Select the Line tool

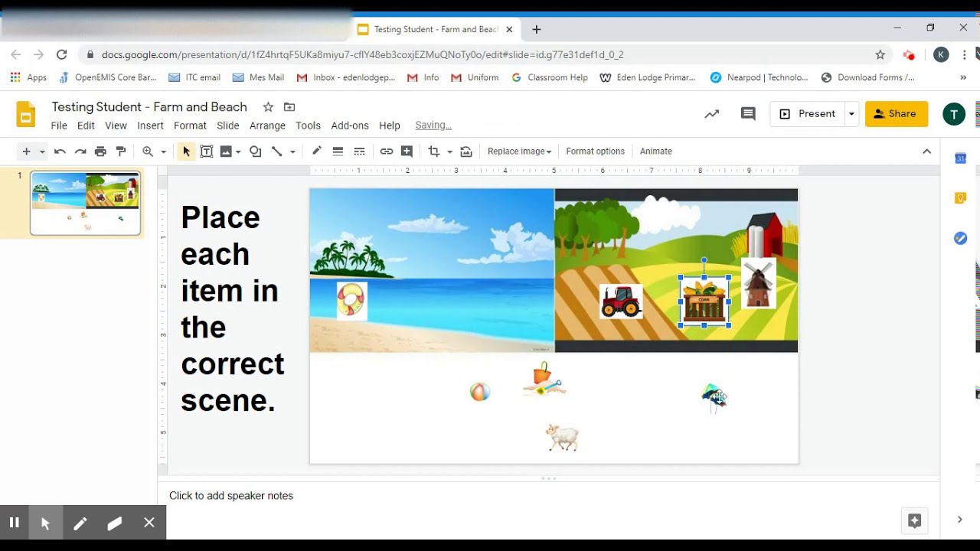point(277,152)
